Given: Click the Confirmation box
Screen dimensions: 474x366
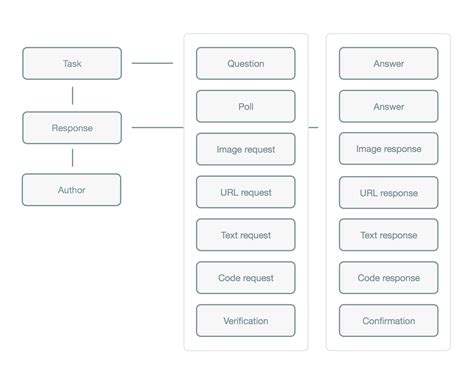Looking at the screenshot, I should click(x=389, y=321).
